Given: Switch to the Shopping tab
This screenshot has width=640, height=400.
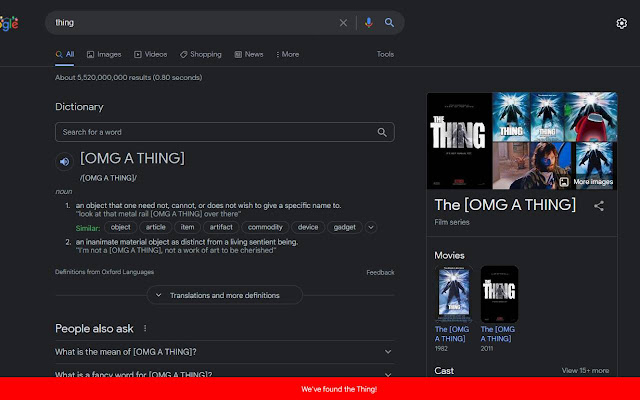Looking at the screenshot, I should click(x=201, y=54).
